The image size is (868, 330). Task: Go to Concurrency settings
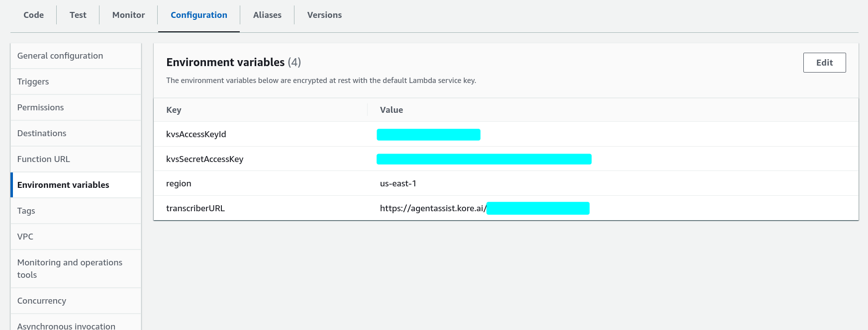tap(42, 301)
